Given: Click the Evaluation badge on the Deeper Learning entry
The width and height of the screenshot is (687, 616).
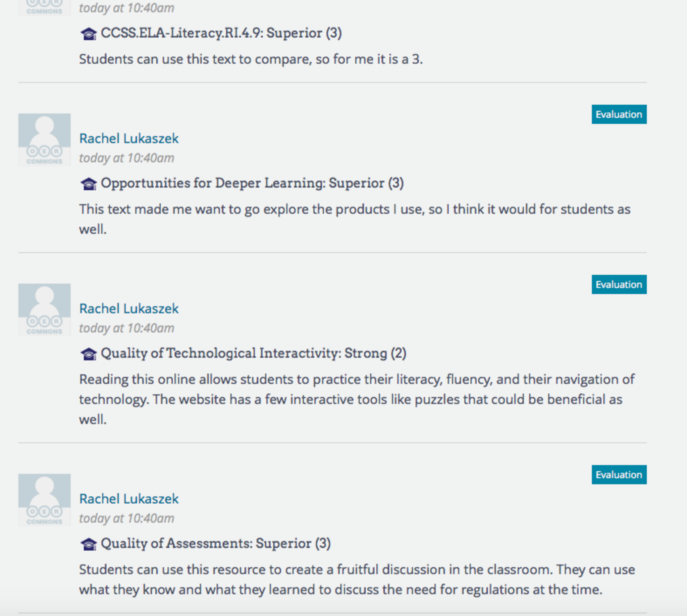Looking at the screenshot, I should 619,114.
